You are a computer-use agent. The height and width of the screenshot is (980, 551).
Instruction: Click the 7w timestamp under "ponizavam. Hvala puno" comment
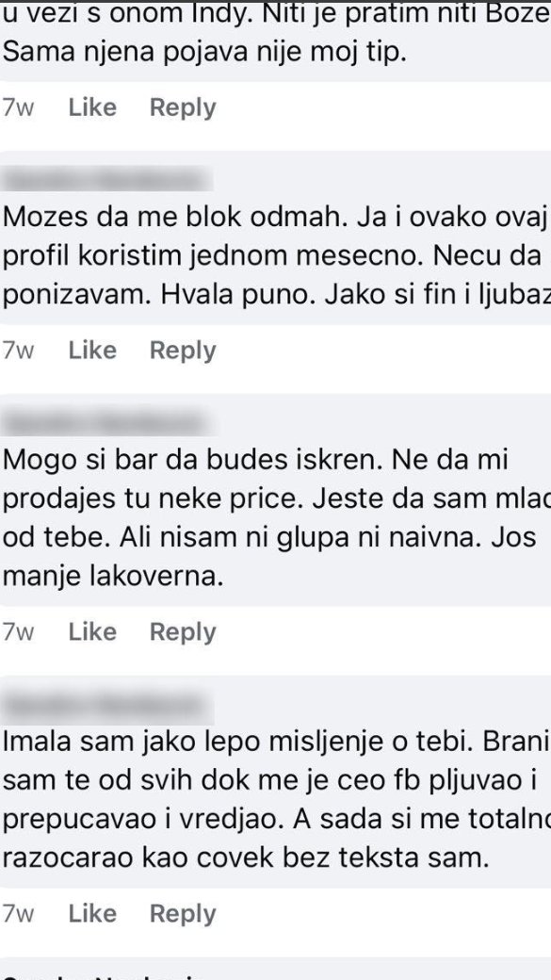point(18,351)
